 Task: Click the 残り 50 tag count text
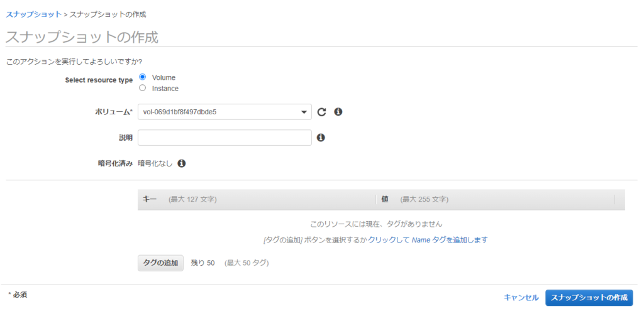(x=203, y=263)
